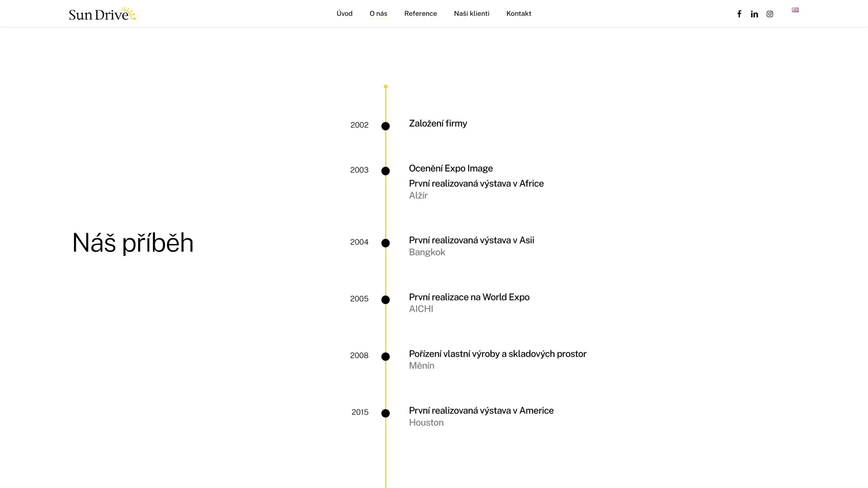
Task: Go to the Úvod menu item
Action: pos(344,14)
